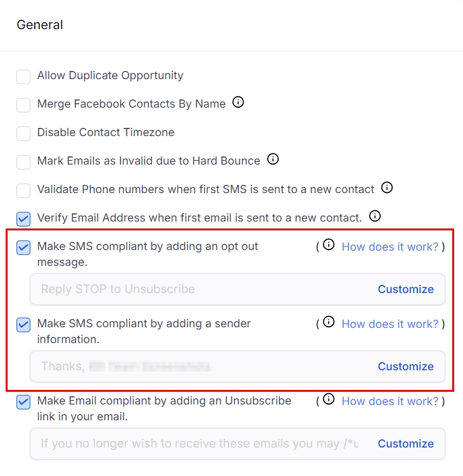The width and height of the screenshot is (463, 476).
Task: Customize the Reply STOP to Unsubscribe text
Action: pyautogui.click(x=405, y=289)
